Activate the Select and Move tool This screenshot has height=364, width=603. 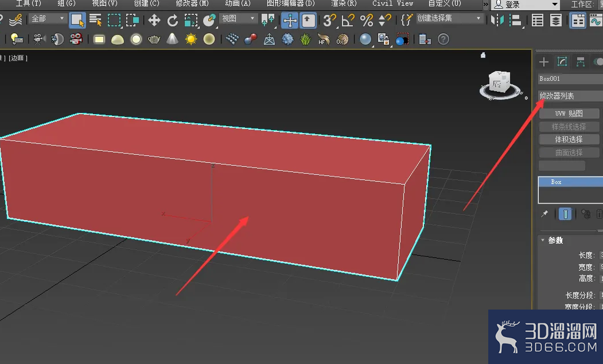154,20
